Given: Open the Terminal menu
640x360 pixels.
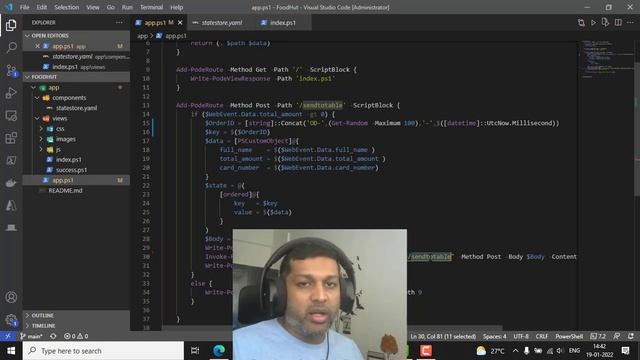Looking at the screenshot, I should click(x=151, y=7).
